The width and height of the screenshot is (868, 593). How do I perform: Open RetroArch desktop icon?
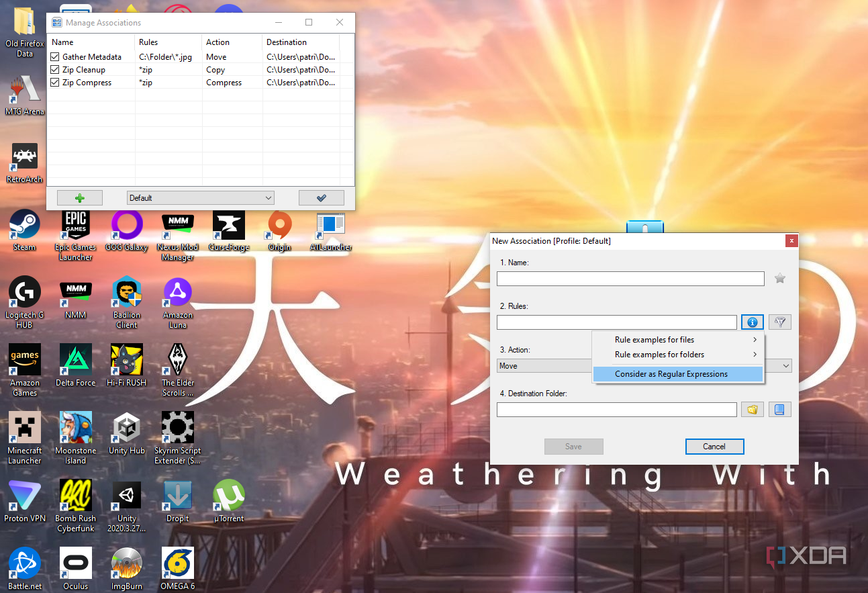click(x=25, y=163)
